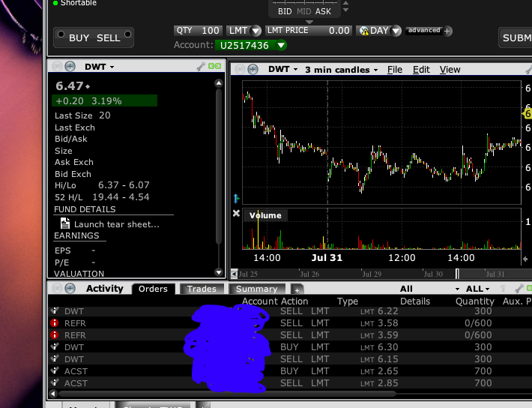Add a new Activity tab with plus
Screen dimensions: 532x408
point(297,290)
